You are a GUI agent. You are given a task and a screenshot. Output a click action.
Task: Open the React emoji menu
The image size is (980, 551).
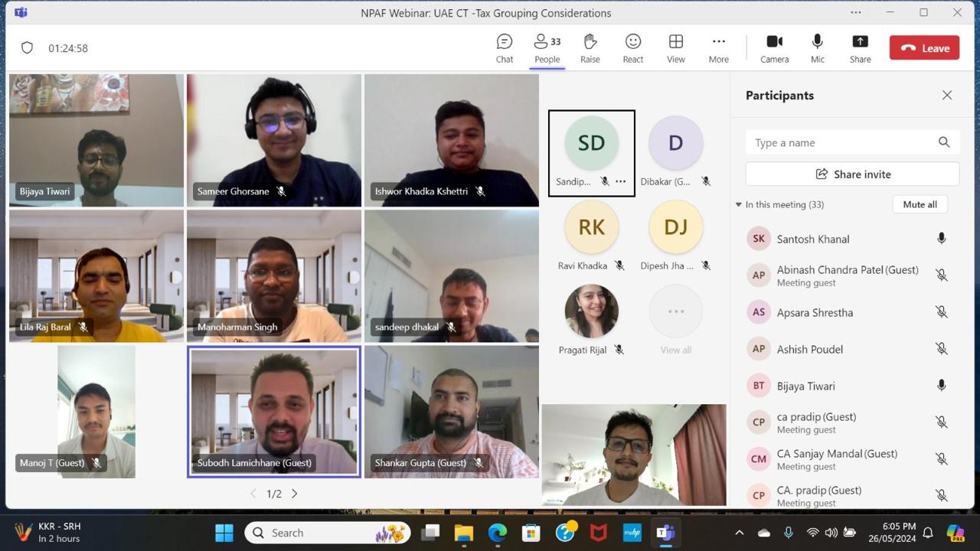(632, 48)
